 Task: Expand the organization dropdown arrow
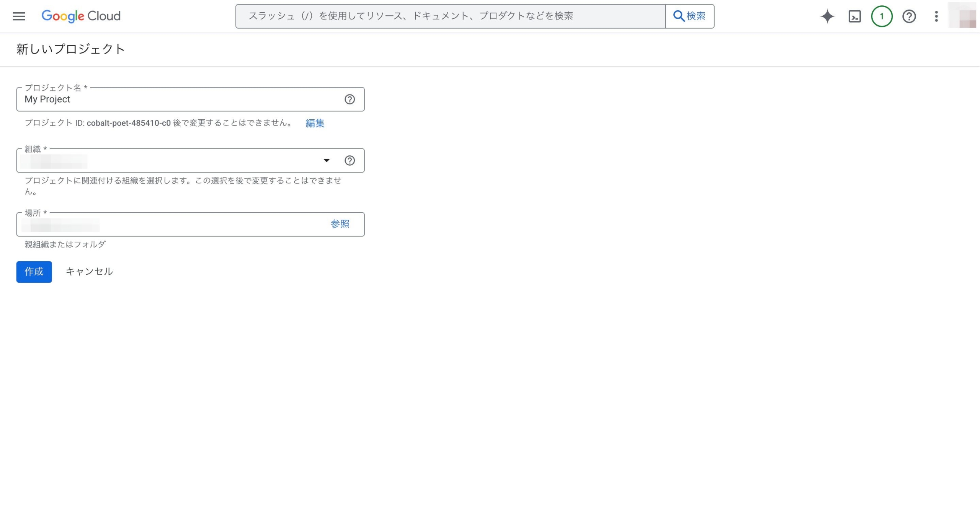pos(326,161)
